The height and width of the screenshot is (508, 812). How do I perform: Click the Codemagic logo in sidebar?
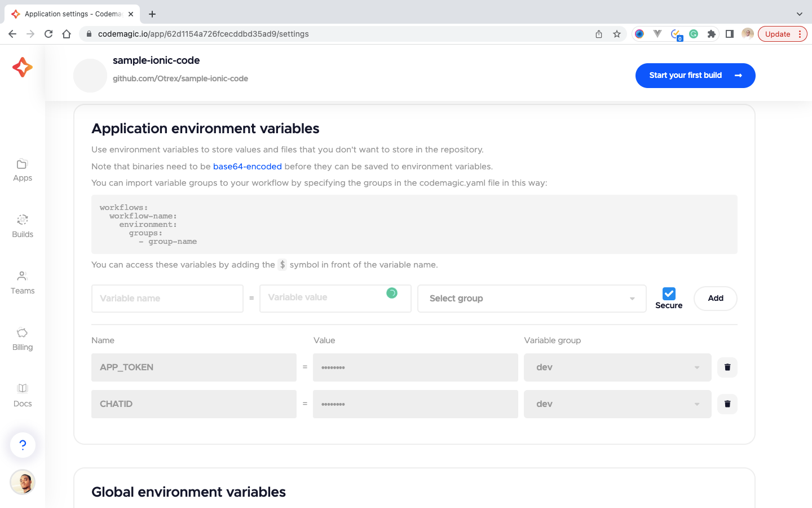[x=23, y=67]
